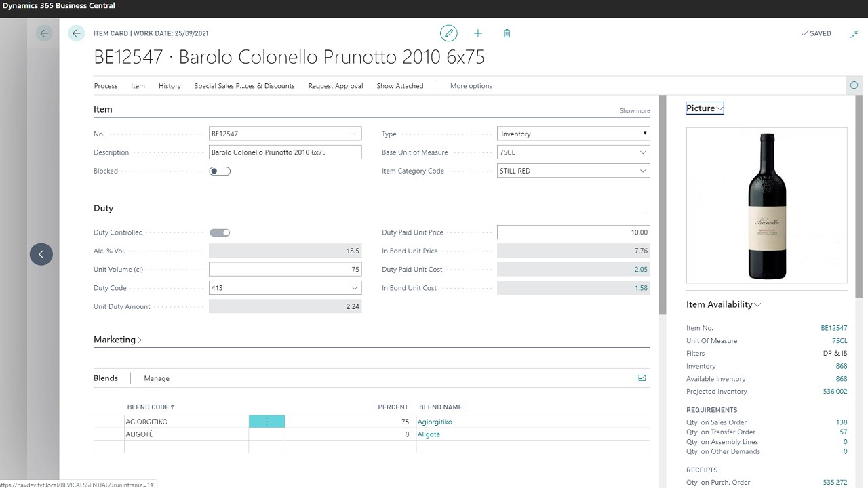Screen dimensions: 868x488
Task: Open the Agiorgitiko blend name link
Action: (x=435, y=422)
